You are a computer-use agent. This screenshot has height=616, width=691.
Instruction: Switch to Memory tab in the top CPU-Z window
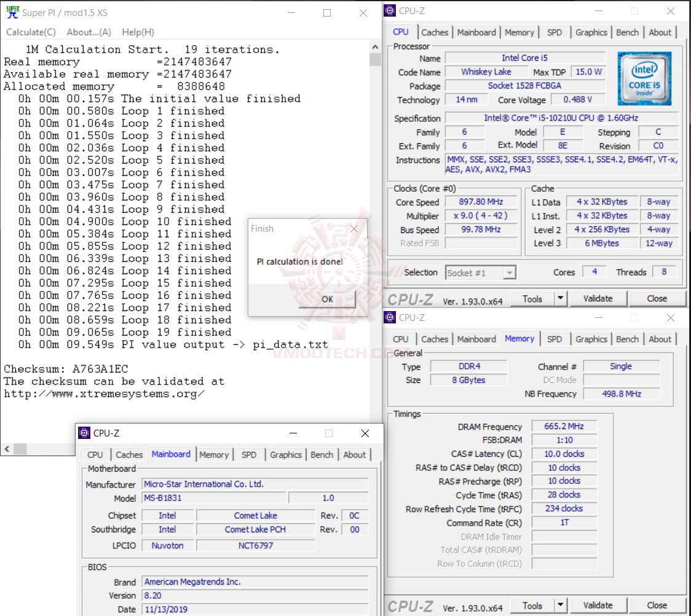(x=519, y=32)
